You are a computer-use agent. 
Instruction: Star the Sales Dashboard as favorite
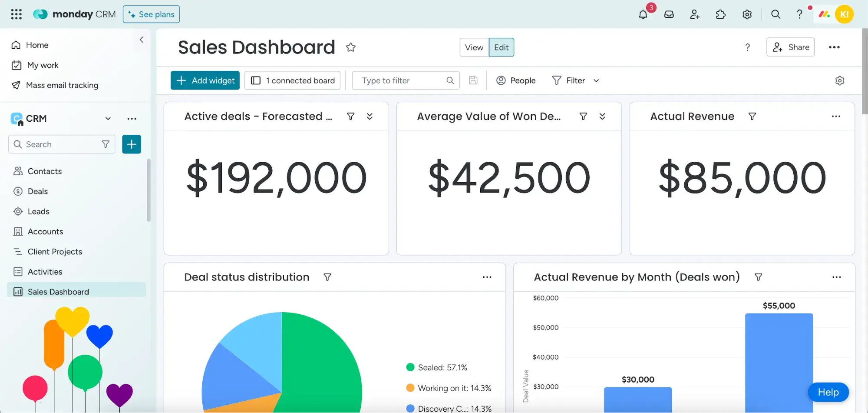[x=351, y=47]
